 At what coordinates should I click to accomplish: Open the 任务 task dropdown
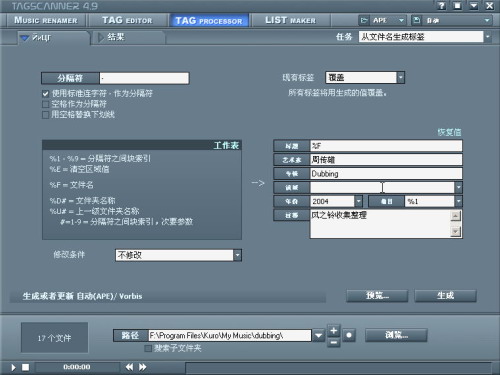(x=488, y=37)
